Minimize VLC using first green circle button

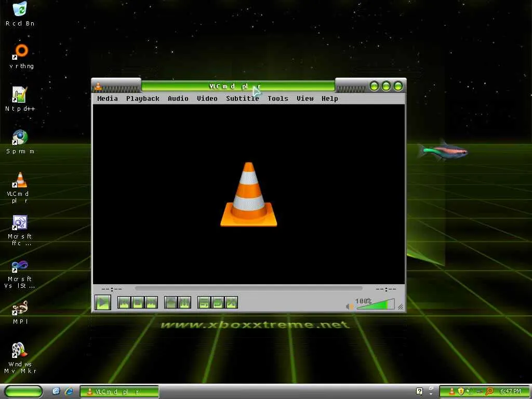[x=374, y=86]
